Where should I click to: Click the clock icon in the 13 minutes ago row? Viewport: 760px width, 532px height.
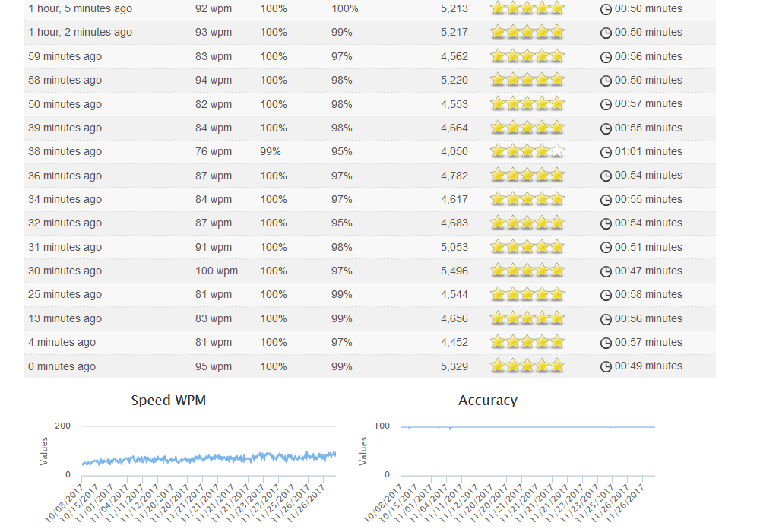click(606, 319)
